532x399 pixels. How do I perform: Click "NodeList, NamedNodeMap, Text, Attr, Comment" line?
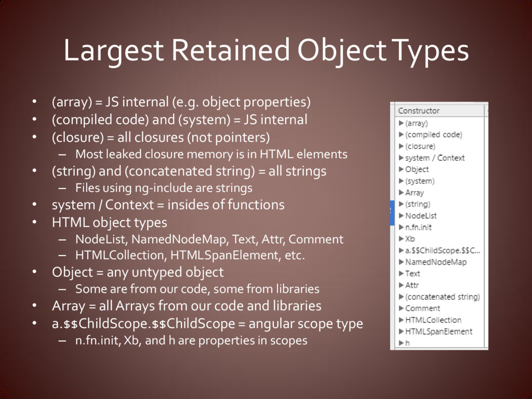click(209, 239)
